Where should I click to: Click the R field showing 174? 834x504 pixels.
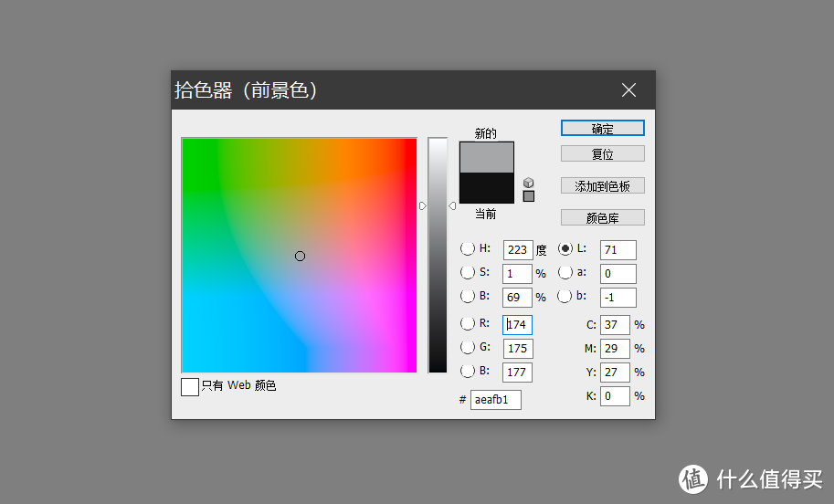(x=518, y=325)
